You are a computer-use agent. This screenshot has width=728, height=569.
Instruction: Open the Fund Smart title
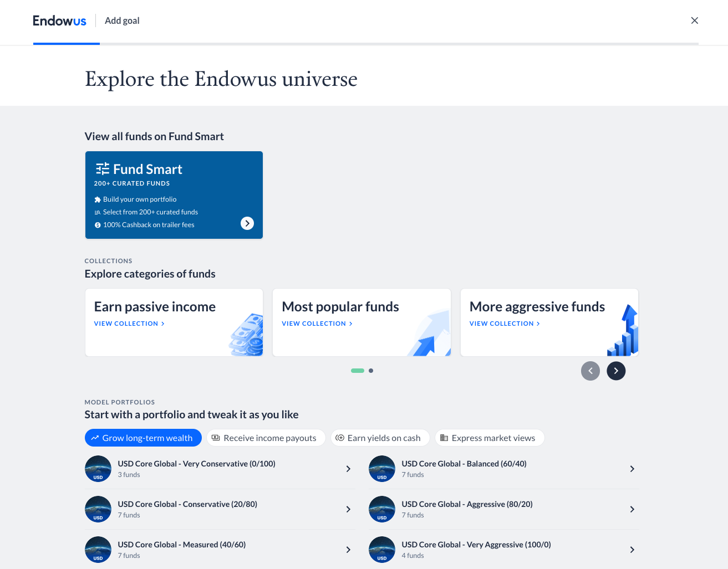(x=147, y=169)
